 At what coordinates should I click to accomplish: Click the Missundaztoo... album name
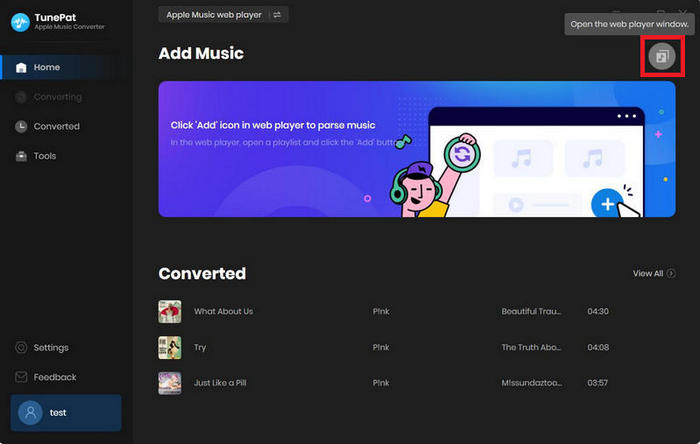pos(532,383)
